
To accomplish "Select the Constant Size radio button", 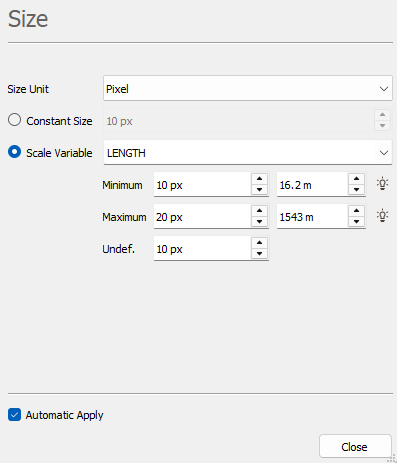I will coord(15,120).
